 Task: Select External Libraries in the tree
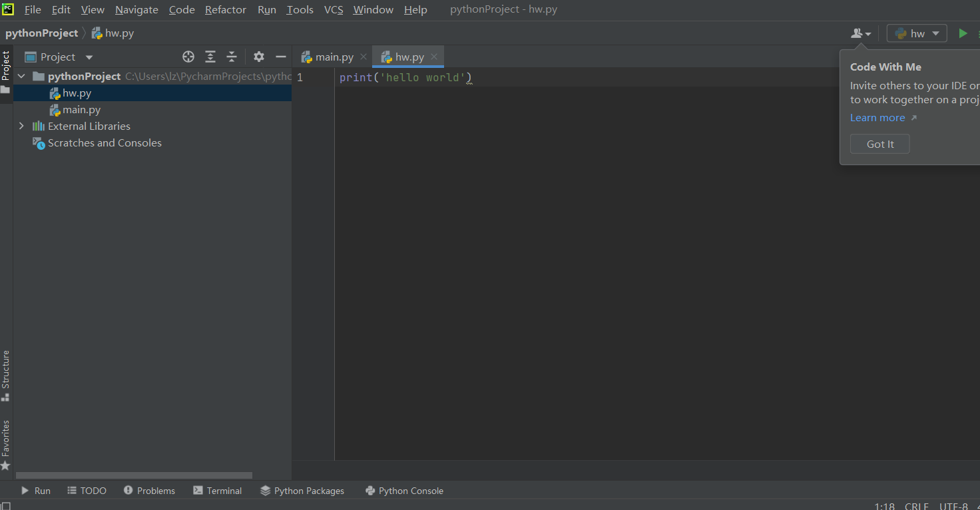point(89,127)
